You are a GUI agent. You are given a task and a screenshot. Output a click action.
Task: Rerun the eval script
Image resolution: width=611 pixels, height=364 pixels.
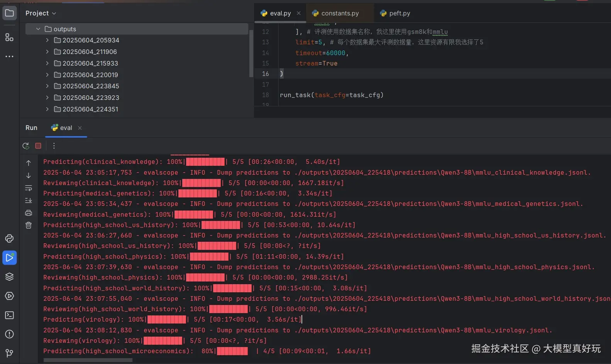[x=26, y=146]
